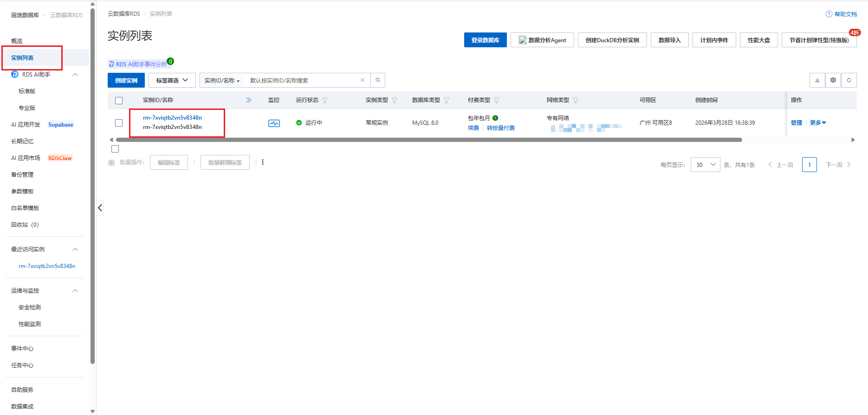Open Backup Management in the sidebar
This screenshot has width=868, height=415.
coord(22,175)
